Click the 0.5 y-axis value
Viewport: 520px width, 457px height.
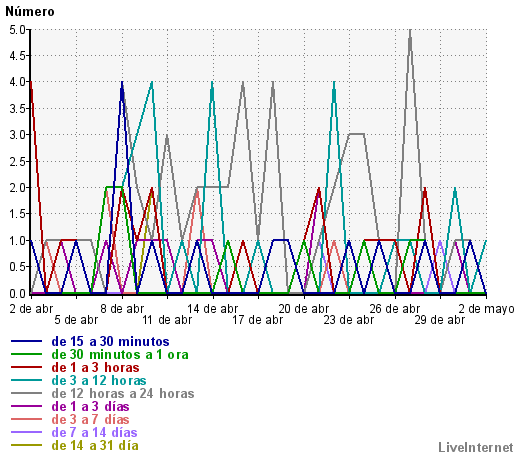click(17, 267)
